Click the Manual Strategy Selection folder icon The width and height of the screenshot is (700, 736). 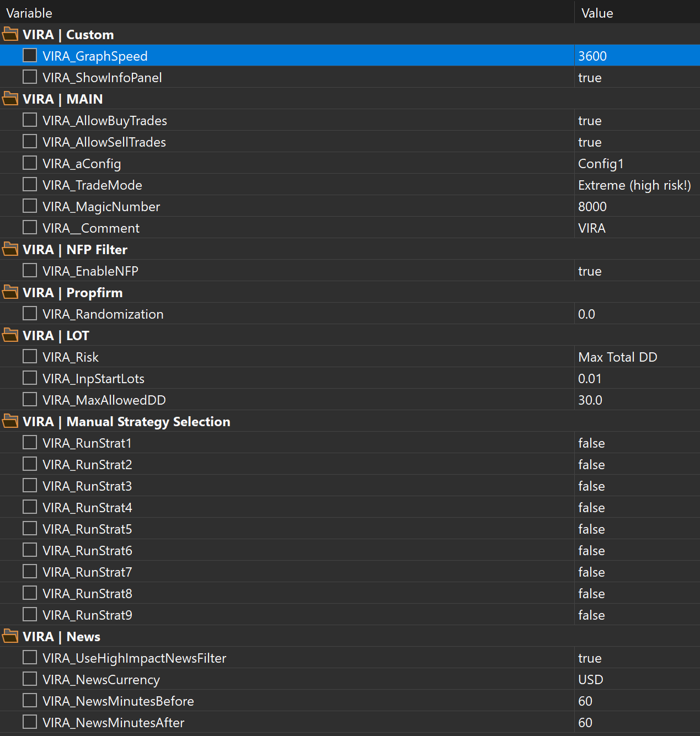pos(10,421)
